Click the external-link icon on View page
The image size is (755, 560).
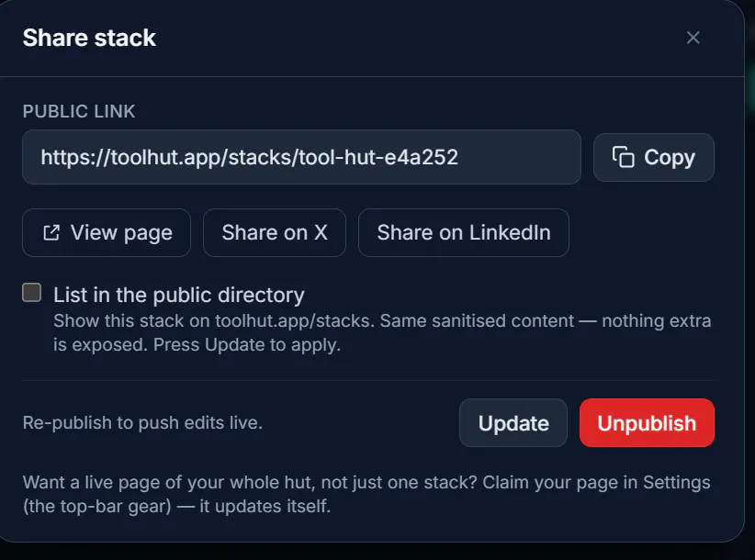pyautogui.click(x=51, y=233)
